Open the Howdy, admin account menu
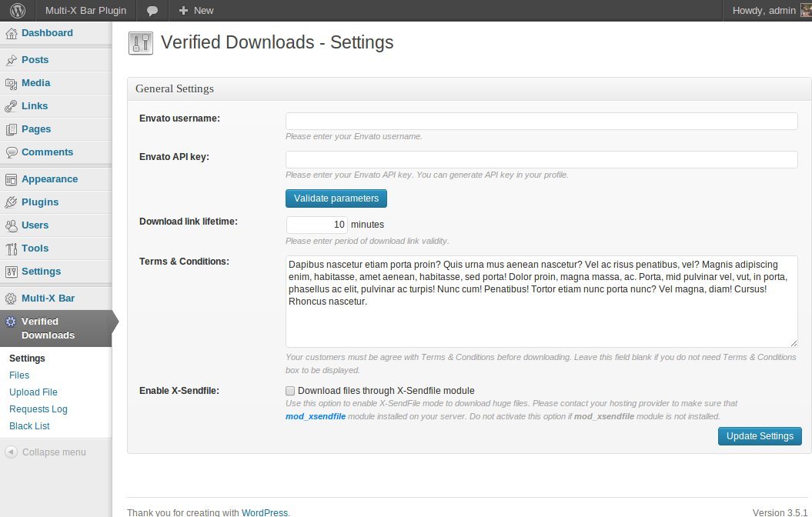 [764, 11]
